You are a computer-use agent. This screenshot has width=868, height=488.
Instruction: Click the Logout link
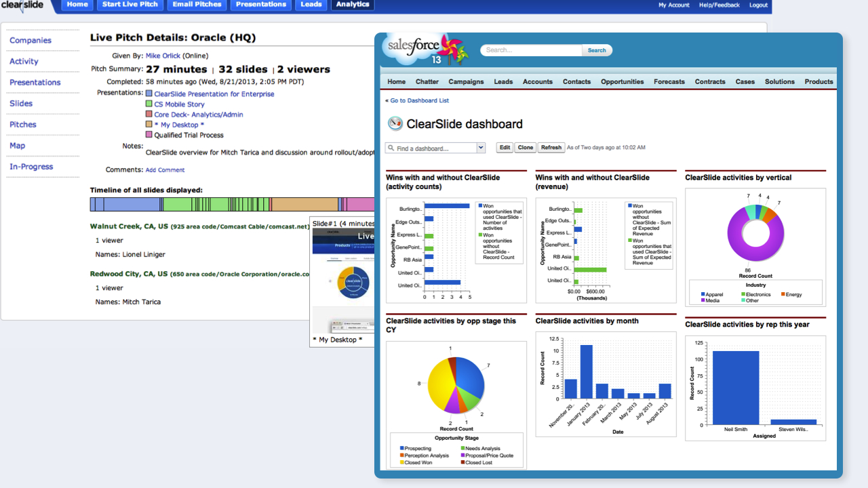(x=758, y=5)
